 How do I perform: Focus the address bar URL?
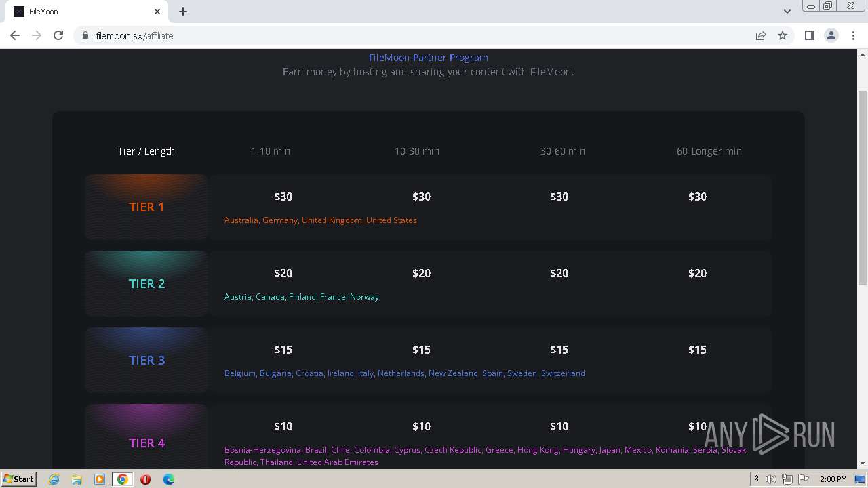point(134,35)
